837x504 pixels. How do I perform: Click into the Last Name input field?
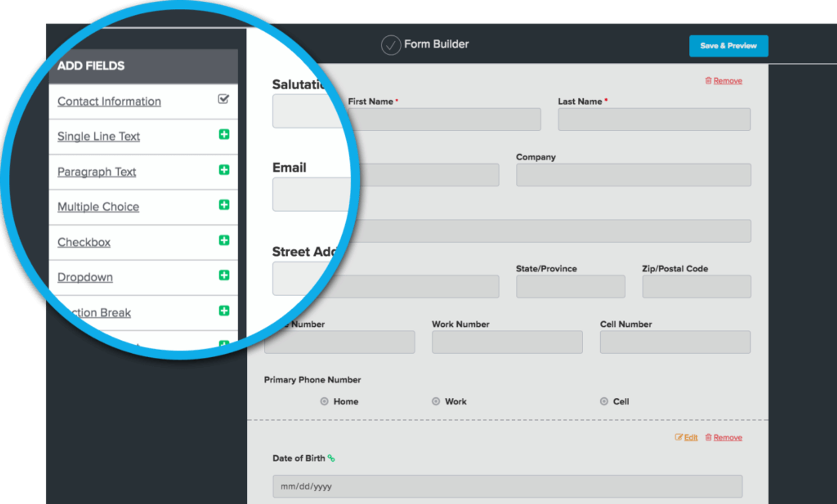click(x=654, y=119)
